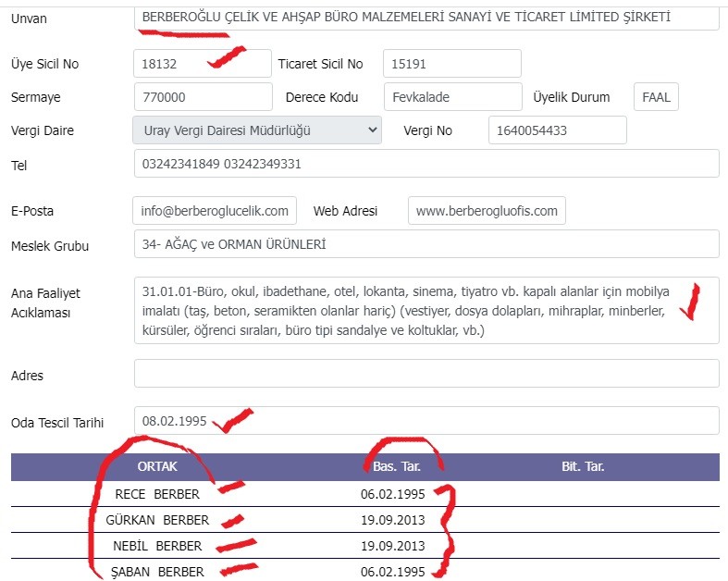Click the Meslek Grubu field
Viewport: 728px width, 581px height.
coord(426,244)
